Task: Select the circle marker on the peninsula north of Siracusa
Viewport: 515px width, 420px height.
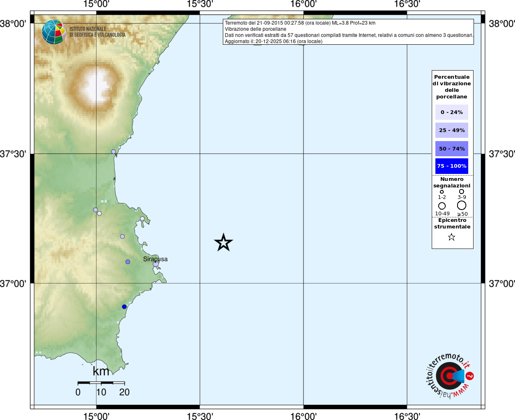Action: (x=142, y=219)
